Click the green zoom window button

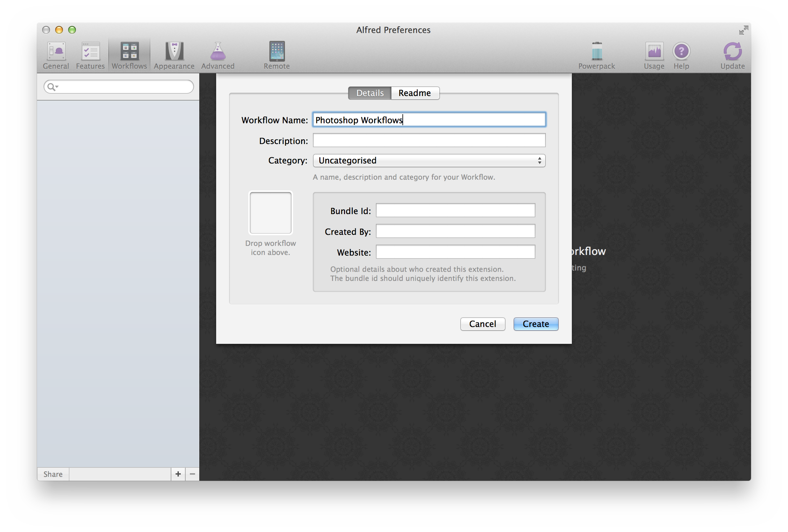pyautogui.click(x=72, y=30)
